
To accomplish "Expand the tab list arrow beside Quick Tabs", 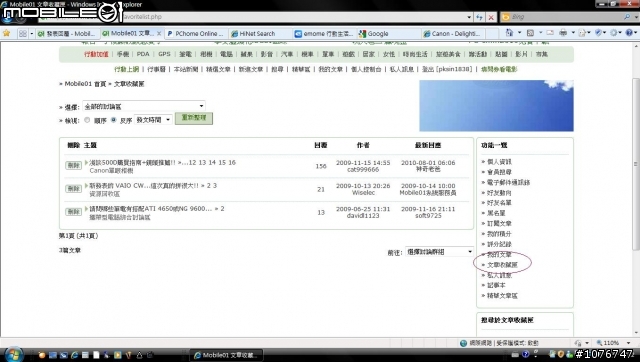I will pos(32,33).
